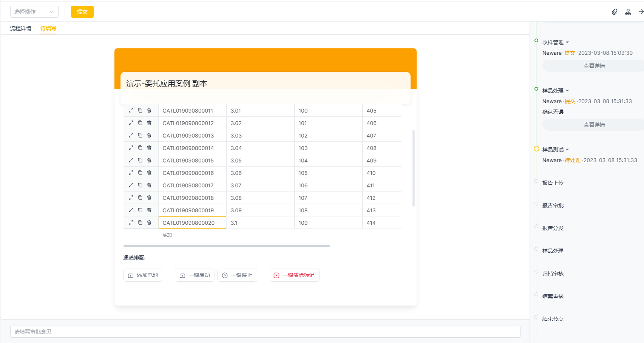View details under 样品处理 via 查看详情
644x343 pixels.
(x=594, y=125)
